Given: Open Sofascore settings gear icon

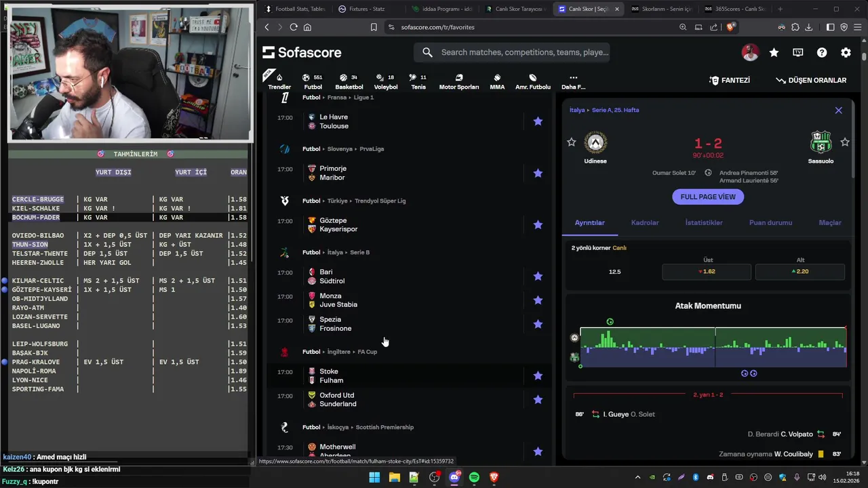Looking at the screenshot, I should coord(846,52).
